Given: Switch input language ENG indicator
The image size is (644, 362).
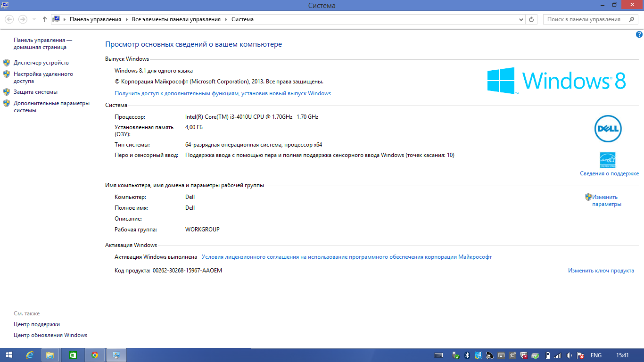Looking at the screenshot, I should click(x=596, y=355).
